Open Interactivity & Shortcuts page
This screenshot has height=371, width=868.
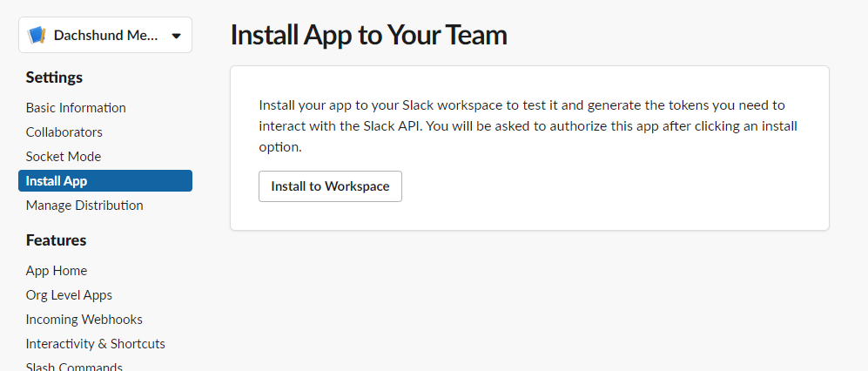coord(96,344)
